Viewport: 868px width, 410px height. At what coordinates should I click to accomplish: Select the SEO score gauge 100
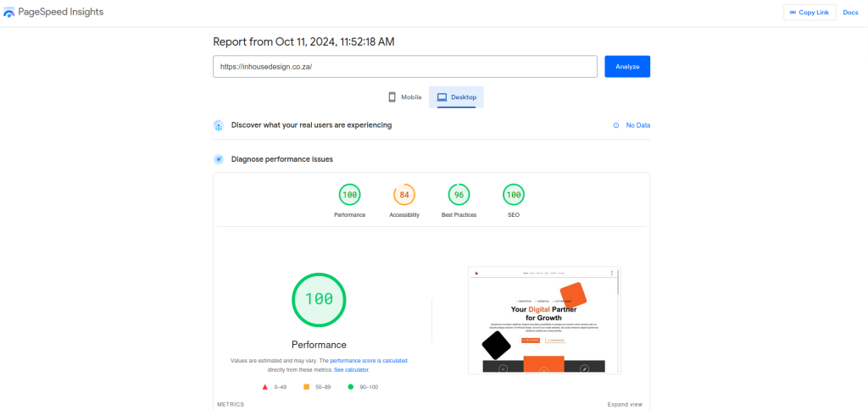coord(513,196)
